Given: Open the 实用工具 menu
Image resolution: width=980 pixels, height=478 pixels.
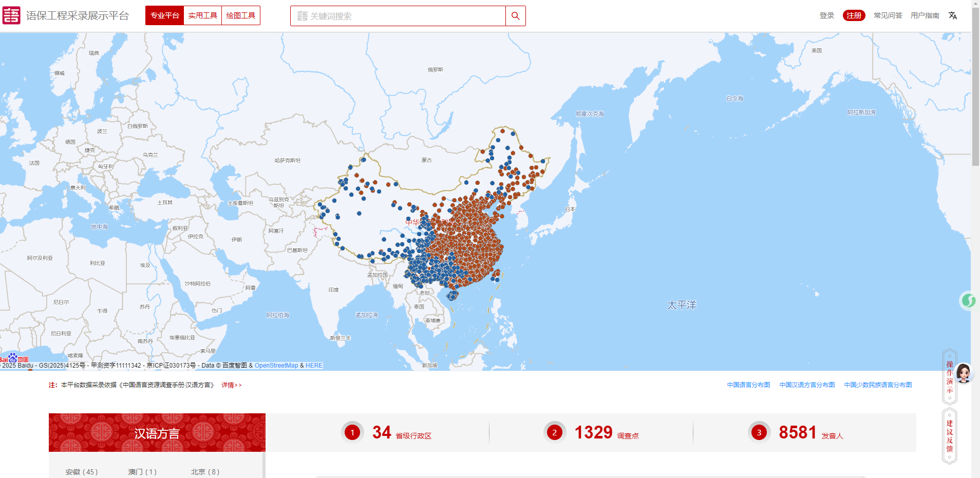Looking at the screenshot, I should click(x=202, y=15).
